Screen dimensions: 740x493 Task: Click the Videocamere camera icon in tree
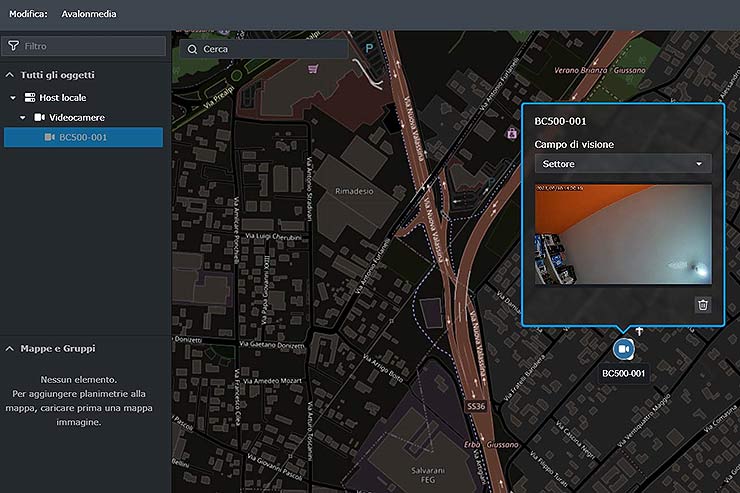(39, 117)
